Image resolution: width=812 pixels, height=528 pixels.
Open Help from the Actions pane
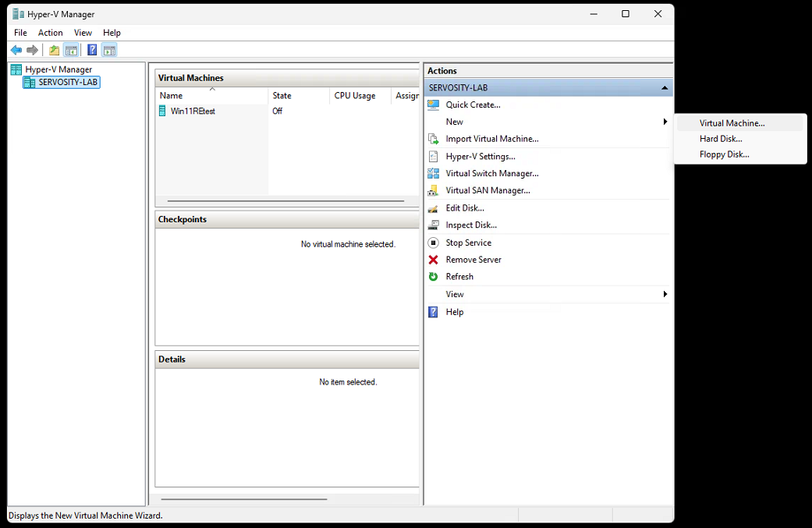[455, 311]
